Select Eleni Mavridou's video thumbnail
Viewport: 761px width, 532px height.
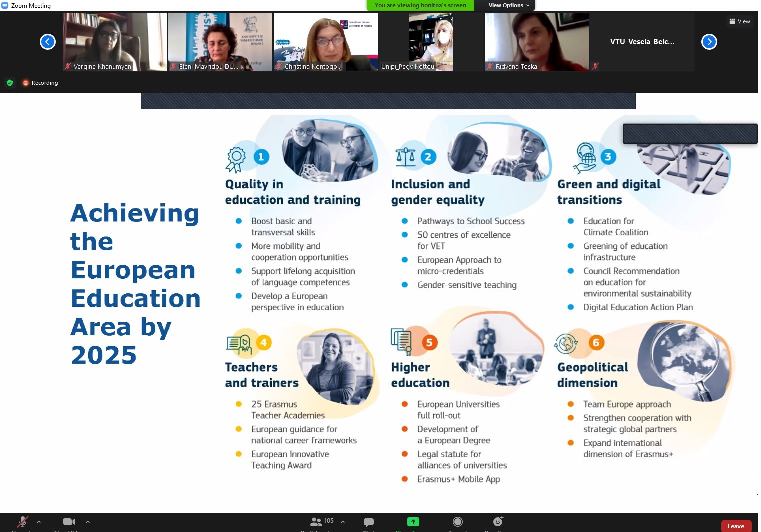click(220, 42)
